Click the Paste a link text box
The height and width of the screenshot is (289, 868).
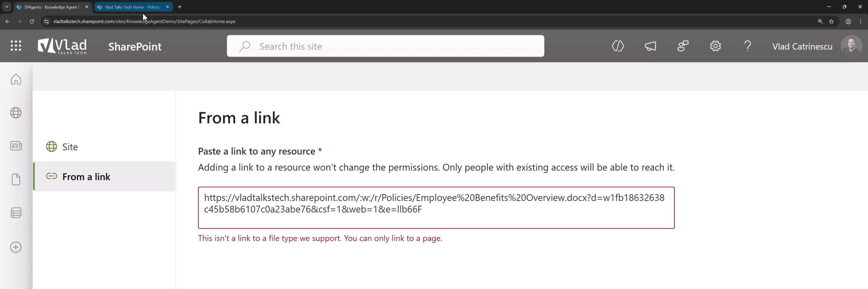click(436, 207)
